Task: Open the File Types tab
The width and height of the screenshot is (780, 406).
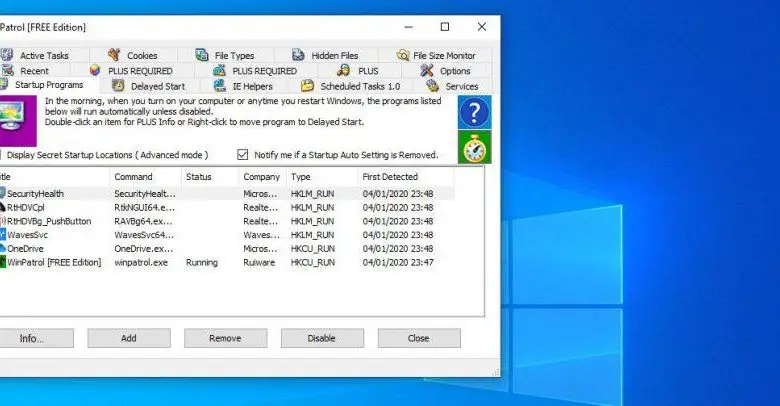Action: 225,55
